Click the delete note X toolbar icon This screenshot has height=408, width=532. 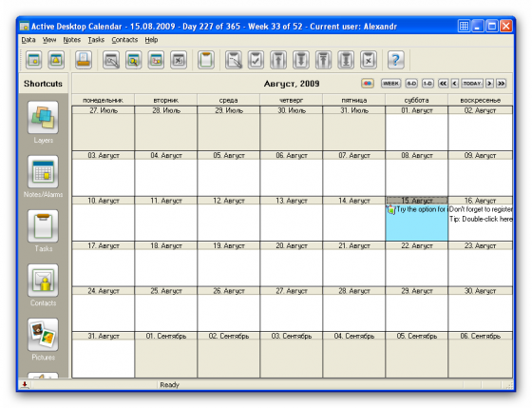[x=179, y=60]
